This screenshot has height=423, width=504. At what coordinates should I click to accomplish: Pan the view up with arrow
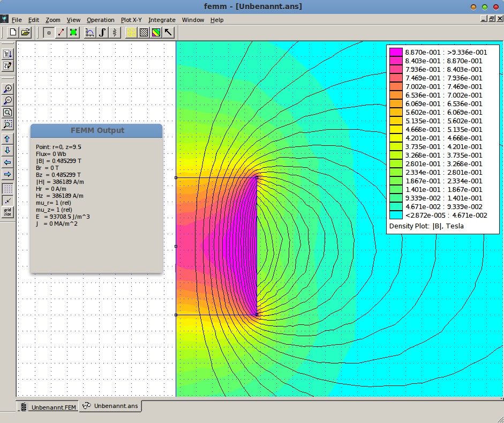pyautogui.click(x=7, y=139)
